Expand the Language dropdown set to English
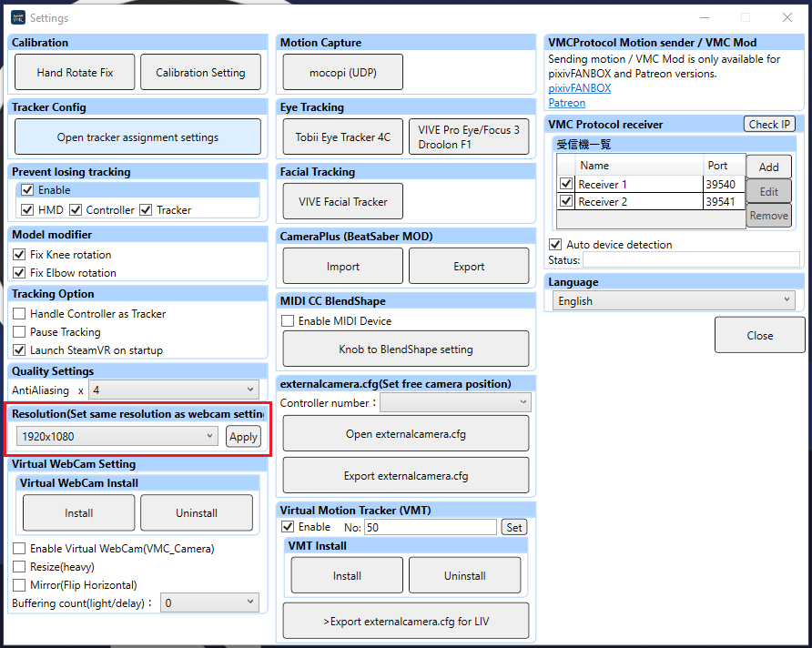The width and height of the screenshot is (812, 648). point(673,301)
